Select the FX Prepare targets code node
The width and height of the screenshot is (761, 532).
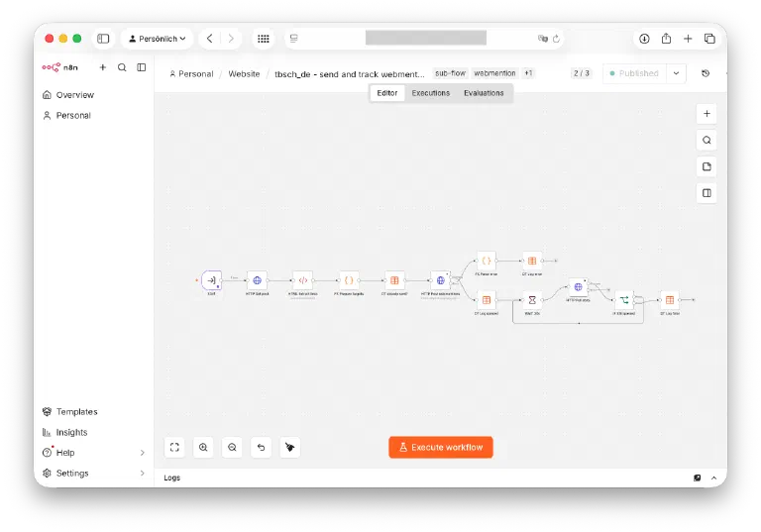pos(349,280)
